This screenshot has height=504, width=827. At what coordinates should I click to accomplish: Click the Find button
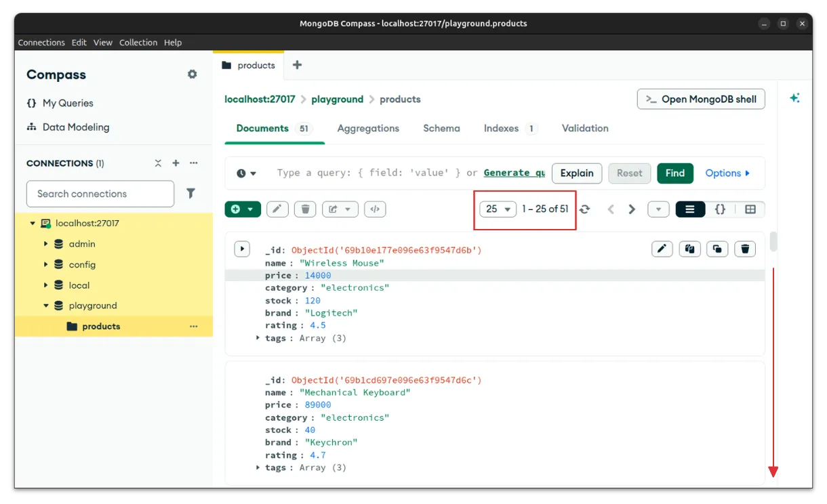(674, 173)
